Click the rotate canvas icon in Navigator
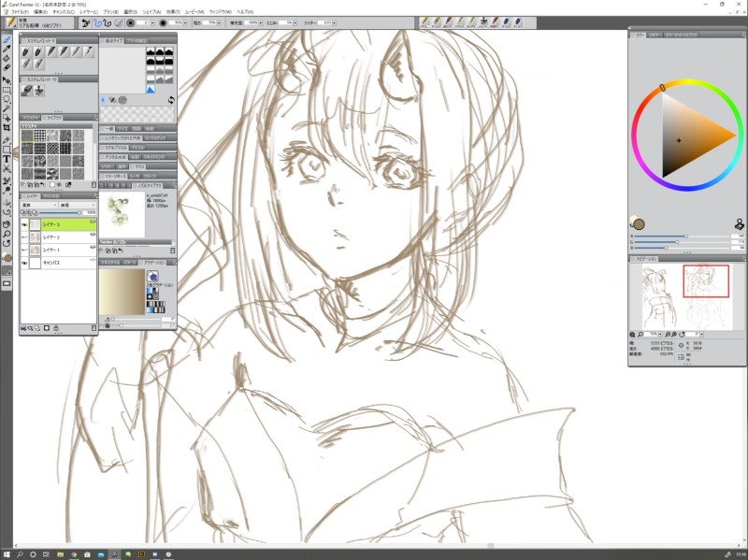 click(682, 335)
